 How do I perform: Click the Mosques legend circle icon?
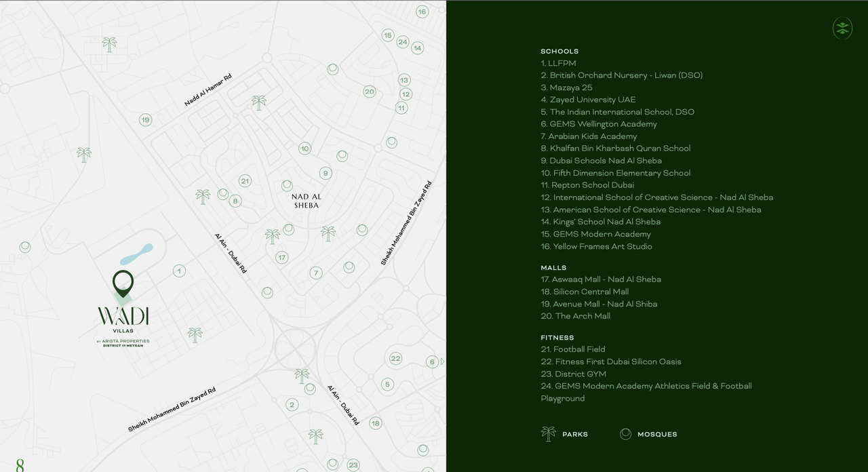pyautogui.click(x=625, y=434)
